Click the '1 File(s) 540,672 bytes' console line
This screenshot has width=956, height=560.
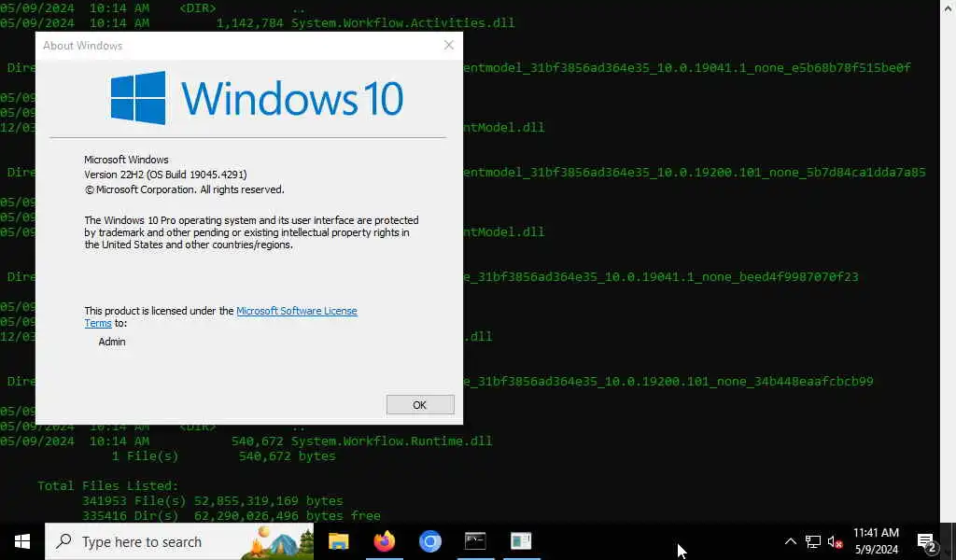(224, 456)
